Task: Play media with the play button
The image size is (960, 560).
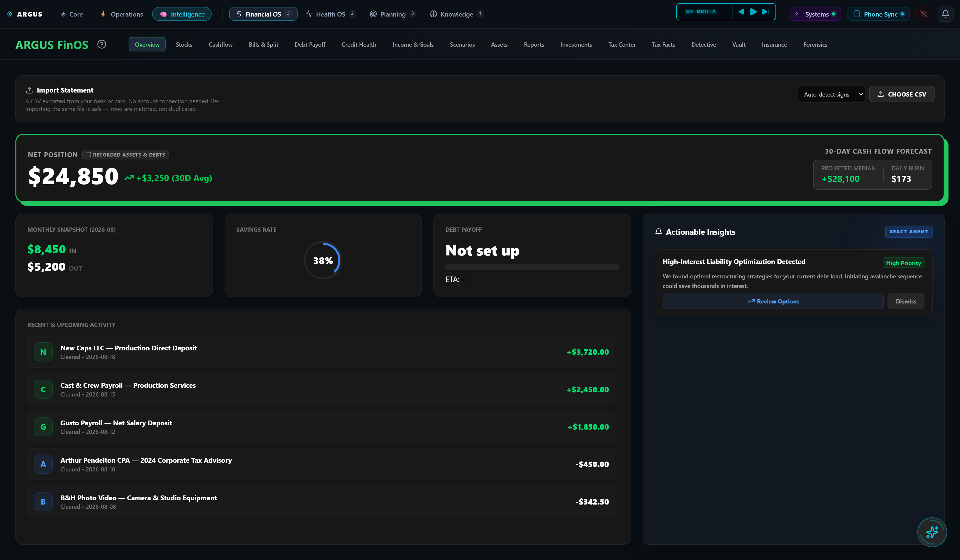Action: click(753, 12)
